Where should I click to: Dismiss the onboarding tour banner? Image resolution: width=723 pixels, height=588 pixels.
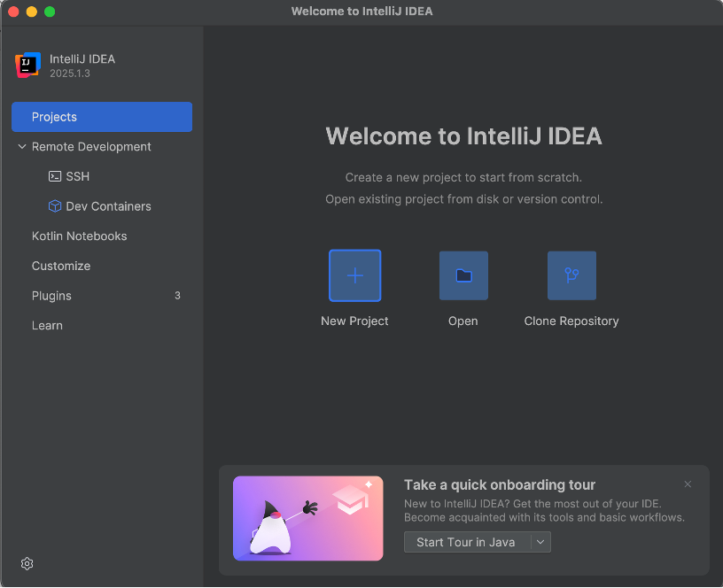click(x=688, y=484)
